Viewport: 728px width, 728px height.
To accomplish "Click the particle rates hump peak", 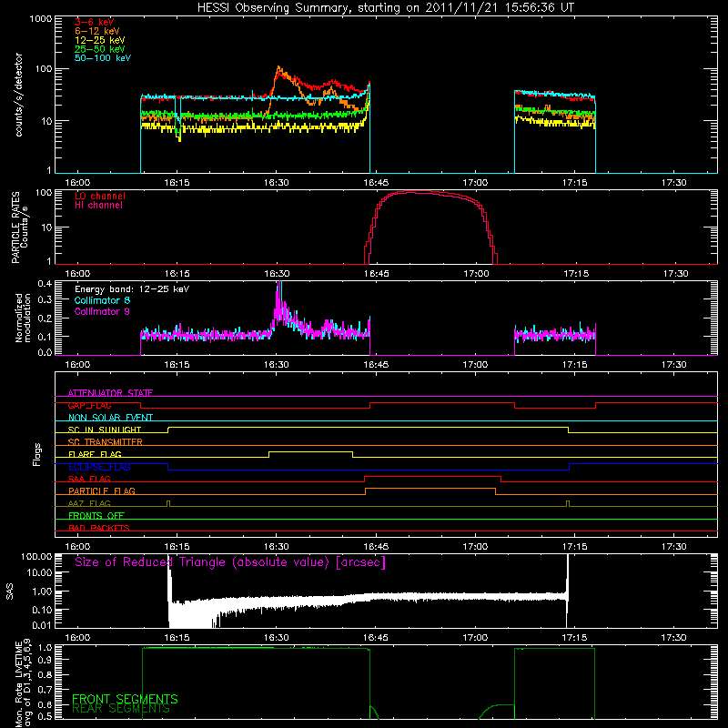I will click(x=411, y=192).
